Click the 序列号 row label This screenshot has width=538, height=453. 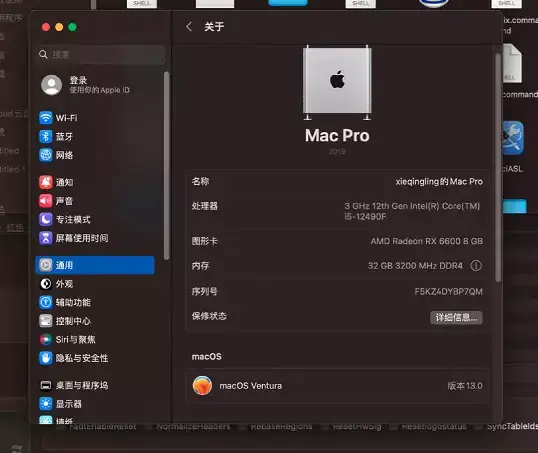click(x=205, y=291)
